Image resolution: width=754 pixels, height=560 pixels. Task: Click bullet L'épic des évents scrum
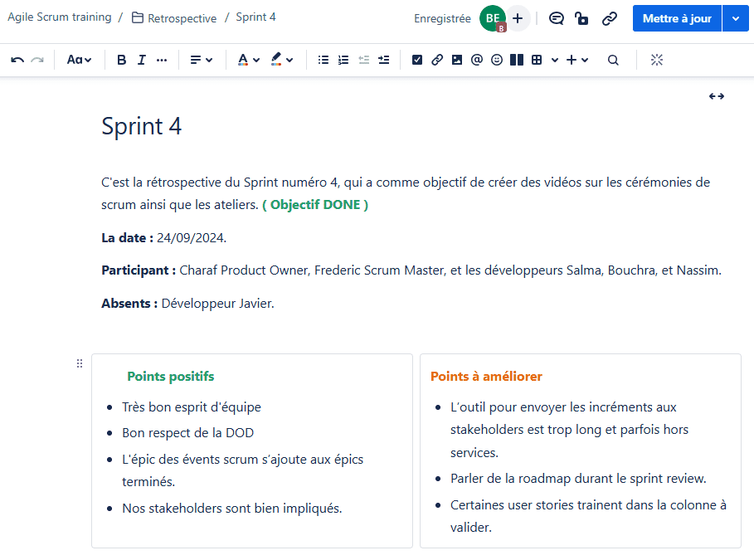(242, 470)
